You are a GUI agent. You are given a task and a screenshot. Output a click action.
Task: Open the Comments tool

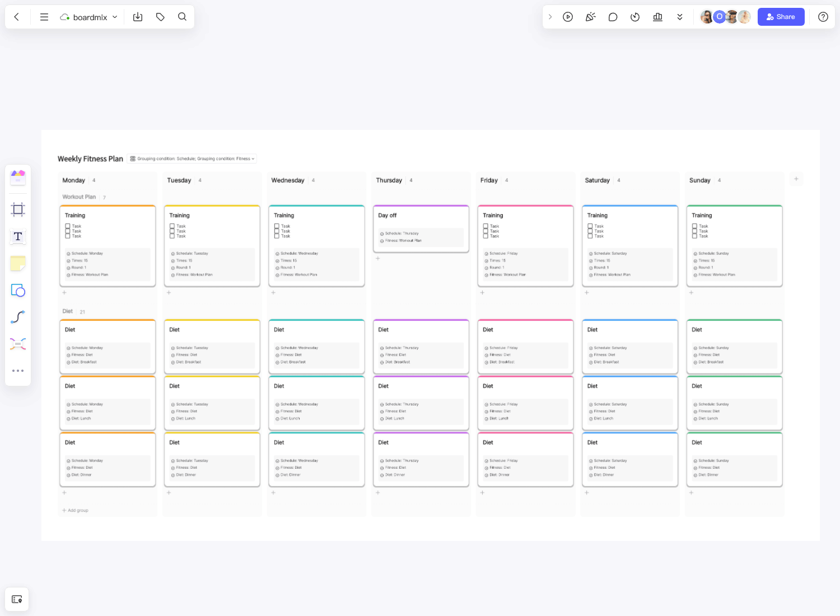[x=613, y=17]
